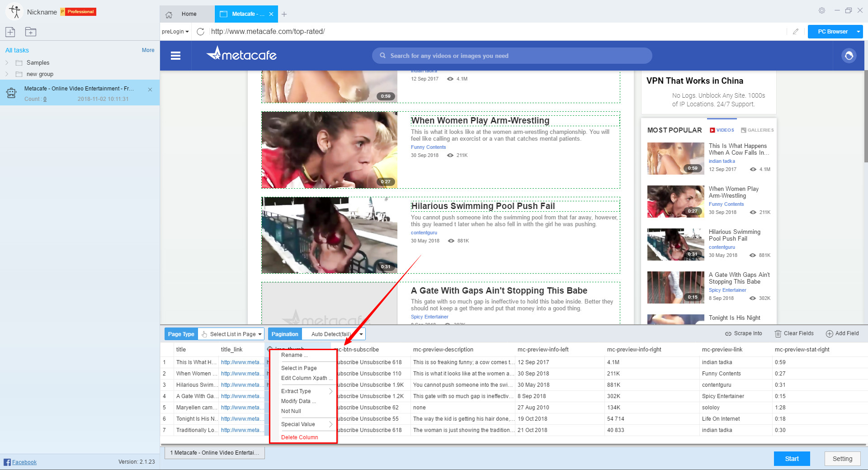This screenshot has width=868, height=470.
Task: Click the Pagination button
Action: point(285,334)
